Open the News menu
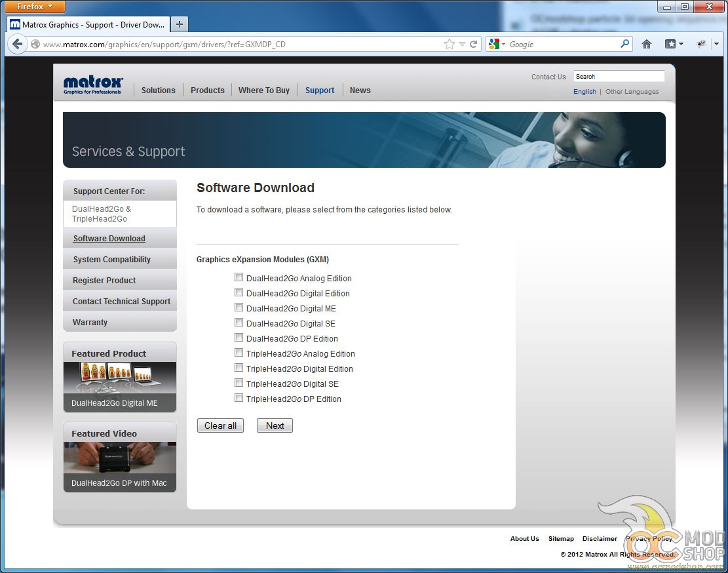 pos(360,90)
